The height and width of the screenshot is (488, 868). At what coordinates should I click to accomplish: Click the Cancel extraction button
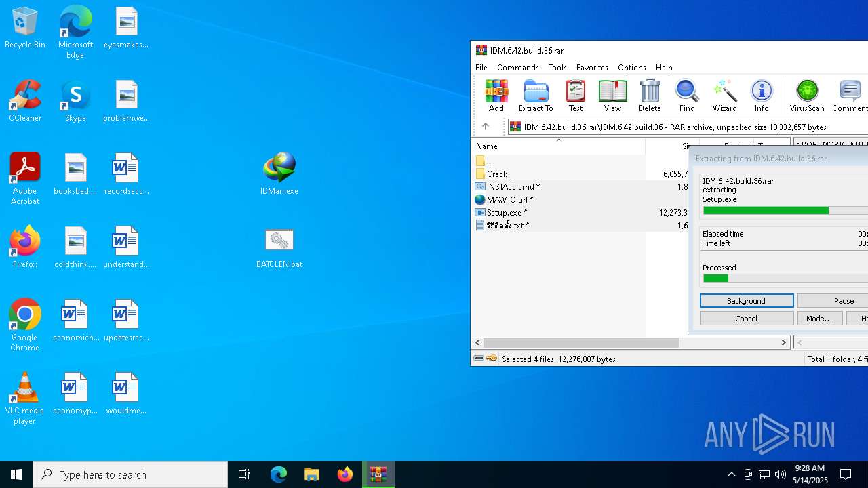tap(747, 319)
